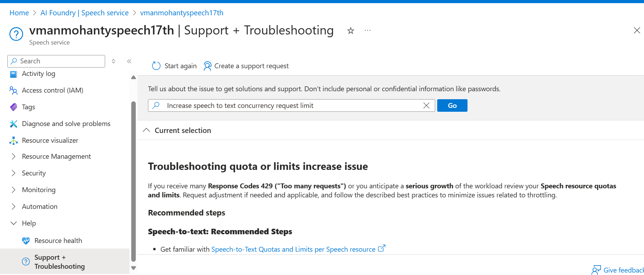
Task: Click the Create a support request person icon
Action: point(207,66)
